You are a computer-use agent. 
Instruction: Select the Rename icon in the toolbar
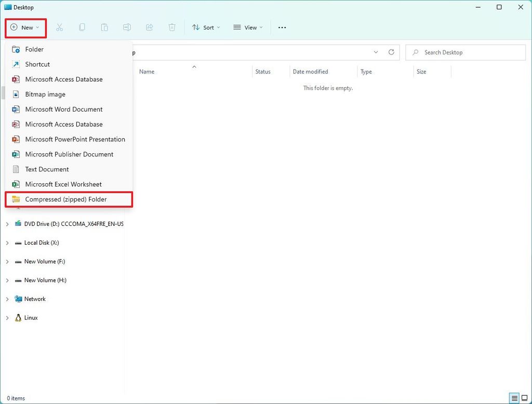126,27
